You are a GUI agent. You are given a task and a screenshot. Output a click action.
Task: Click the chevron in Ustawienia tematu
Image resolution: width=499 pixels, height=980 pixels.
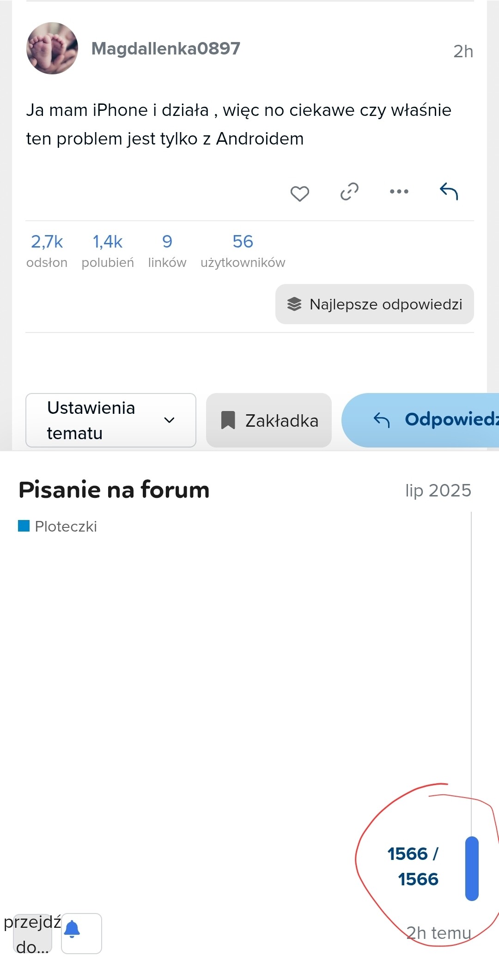tap(170, 420)
